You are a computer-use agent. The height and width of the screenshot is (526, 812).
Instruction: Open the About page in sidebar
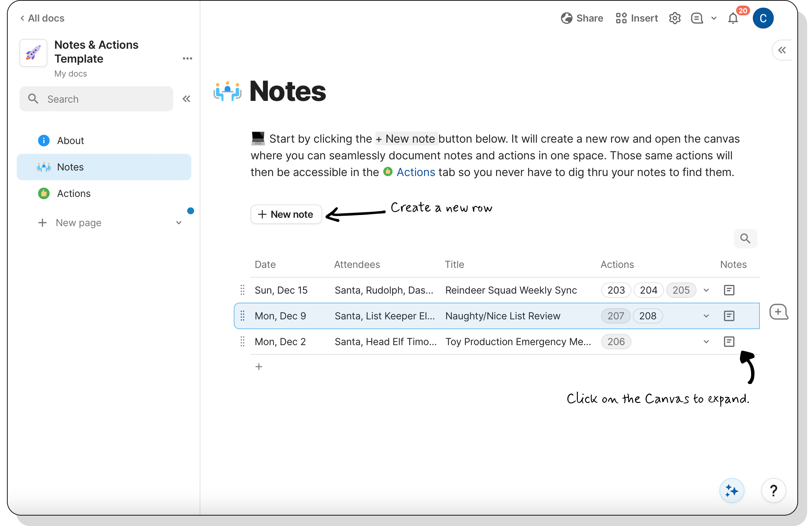[x=70, y=141]
